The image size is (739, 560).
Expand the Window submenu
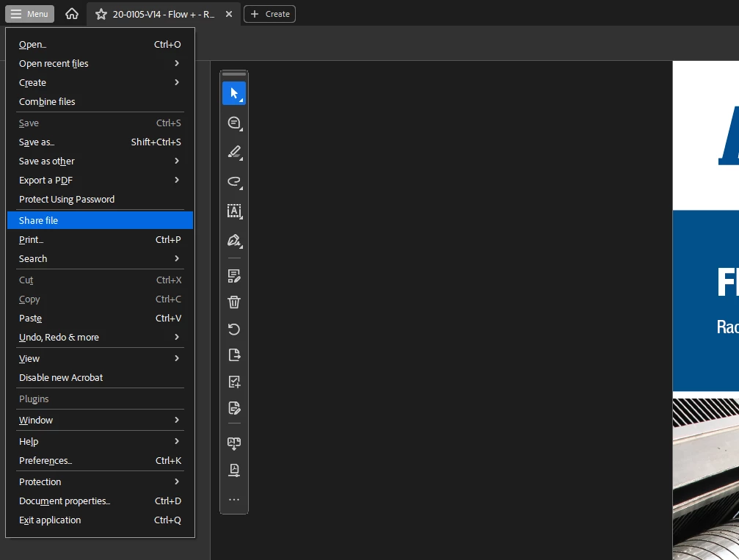(100, 420)
